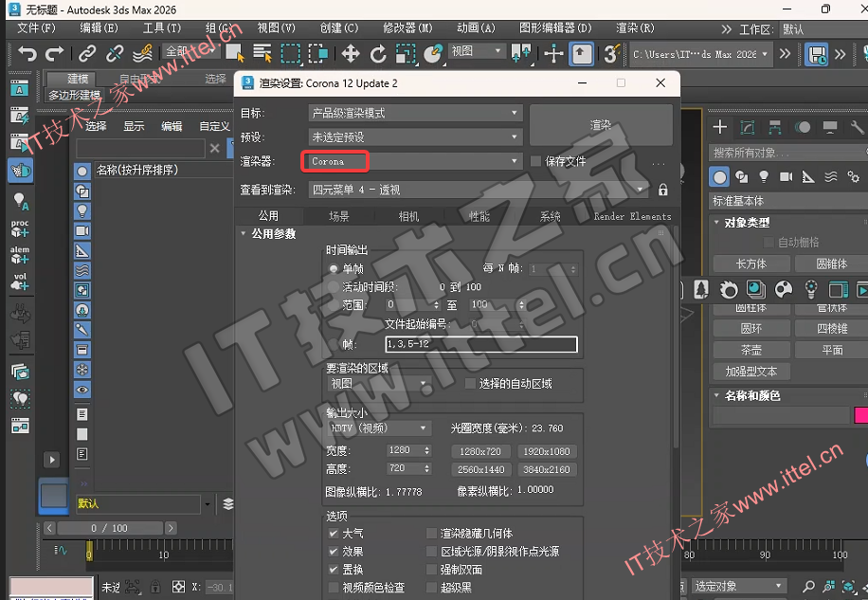
Task: Click the Undo arrow in main toolbar
Action: (x=27, y=54)
